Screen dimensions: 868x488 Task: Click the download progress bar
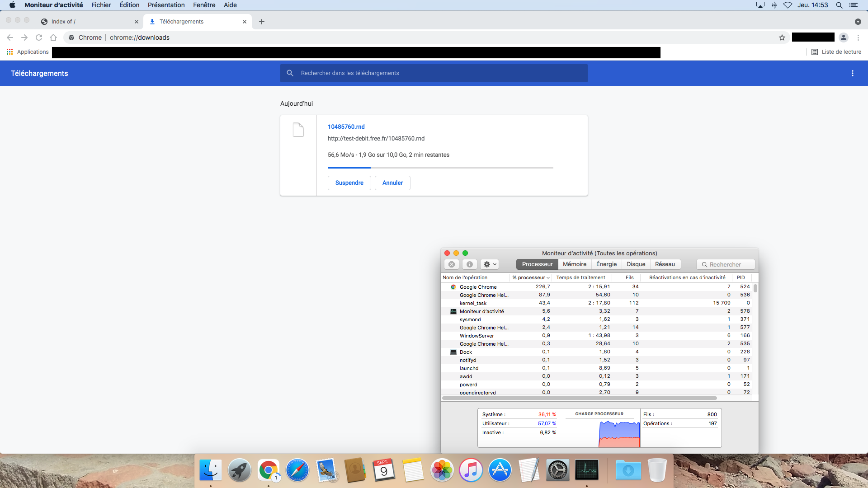click(x=440, y=168)
